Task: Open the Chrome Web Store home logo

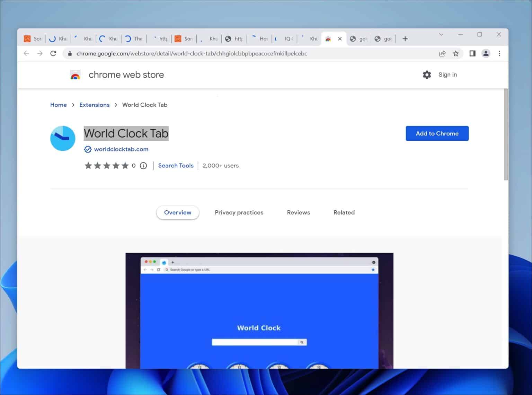Action: point(75,74)
